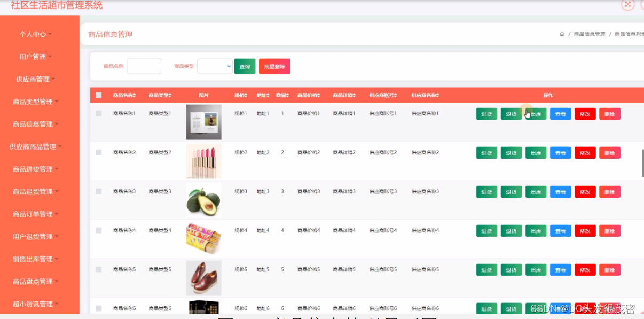Open 销售出库管理 in sidebar
This screenshot has width=644, height=319.
click(x=36, y=259)
